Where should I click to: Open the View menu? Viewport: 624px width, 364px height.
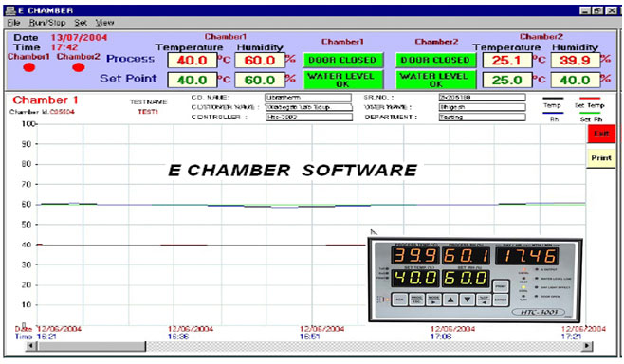click(104, 23)
